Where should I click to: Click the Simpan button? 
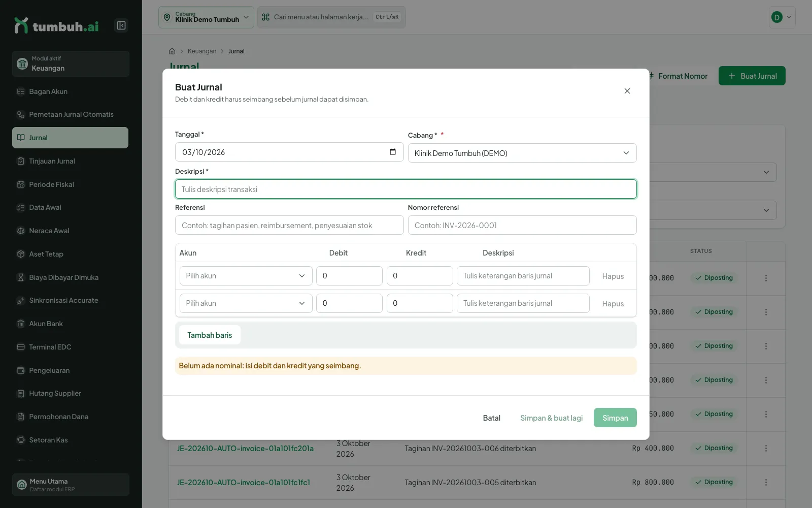click(615, 418)
